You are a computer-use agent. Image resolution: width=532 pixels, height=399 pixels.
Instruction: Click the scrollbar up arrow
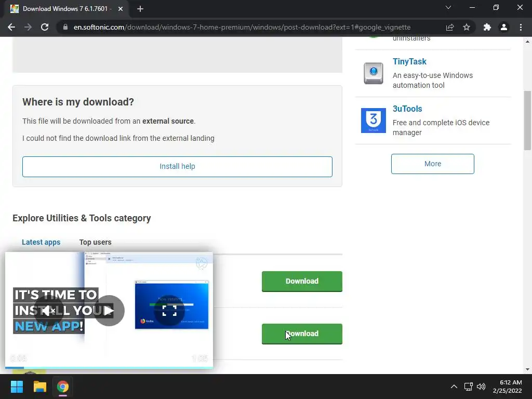tap(527, 42)
